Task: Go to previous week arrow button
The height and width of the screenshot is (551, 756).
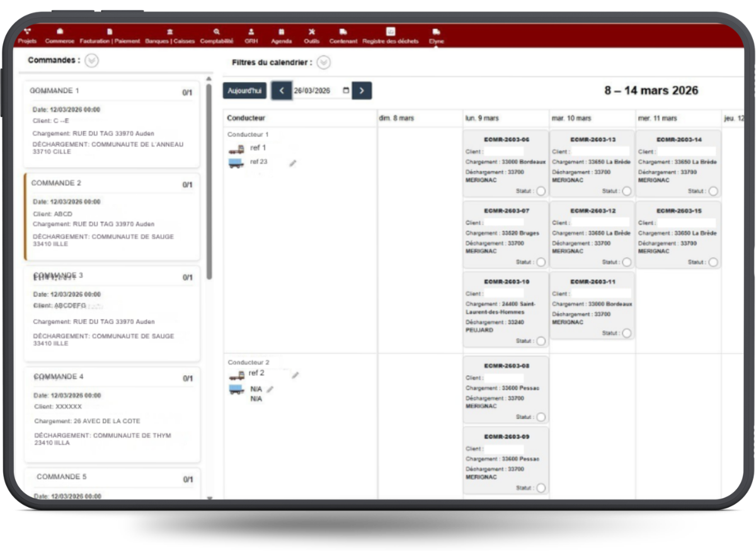Action: coord(282,91)
